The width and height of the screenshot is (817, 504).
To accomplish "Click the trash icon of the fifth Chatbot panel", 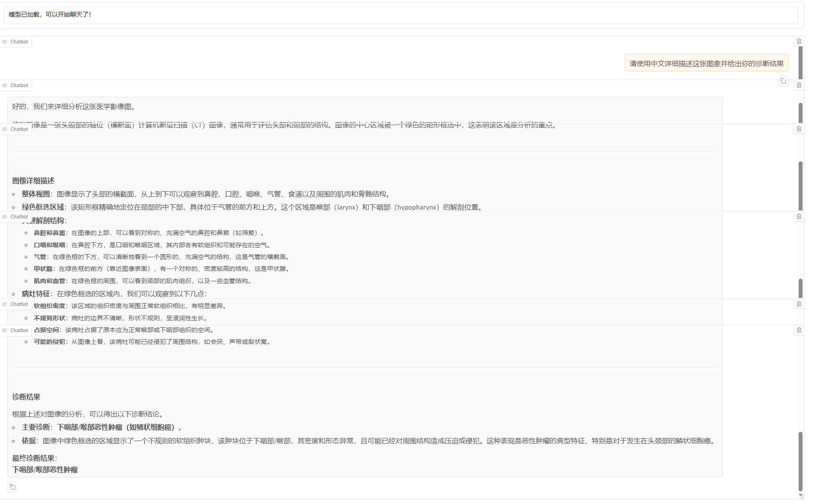I will tap(799, 304).
